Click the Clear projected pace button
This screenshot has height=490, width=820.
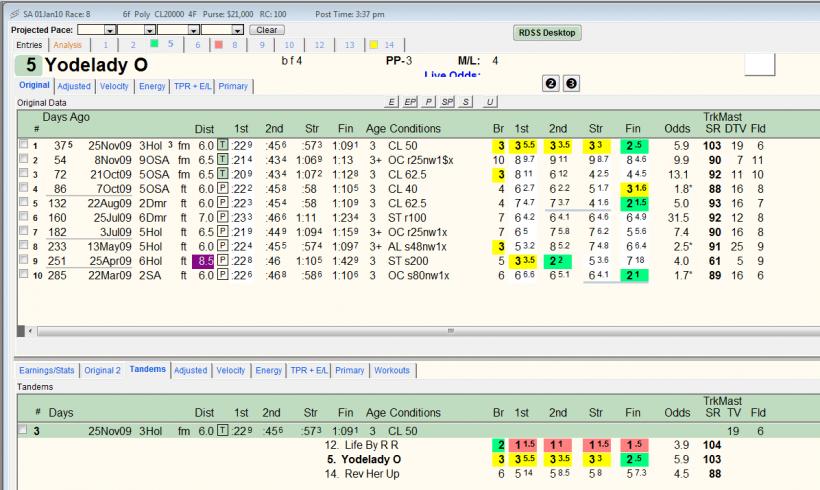(267, 30)
